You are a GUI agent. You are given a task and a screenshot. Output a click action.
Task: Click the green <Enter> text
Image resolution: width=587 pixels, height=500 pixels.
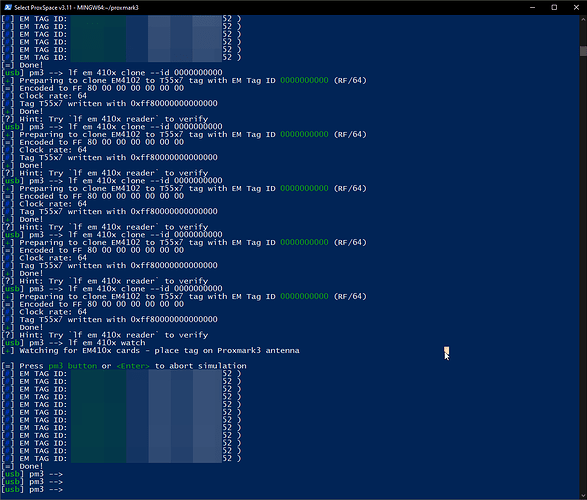tap(133, 366)
